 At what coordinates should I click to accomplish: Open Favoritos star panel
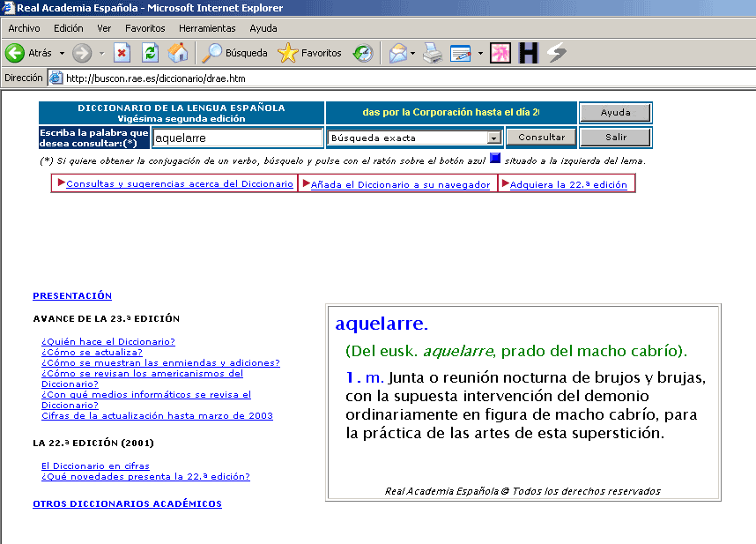[309, 53]
